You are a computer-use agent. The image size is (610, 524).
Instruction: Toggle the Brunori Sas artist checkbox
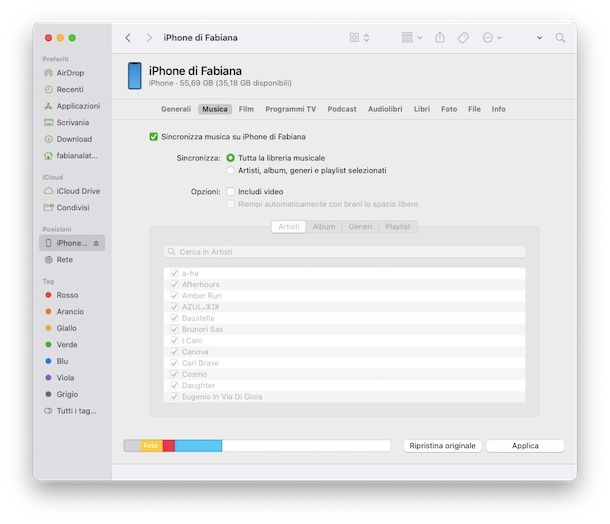(174, 329)
